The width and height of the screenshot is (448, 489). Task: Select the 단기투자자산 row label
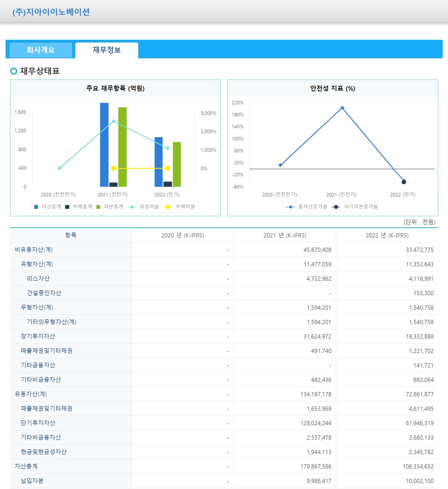[38, 423]
